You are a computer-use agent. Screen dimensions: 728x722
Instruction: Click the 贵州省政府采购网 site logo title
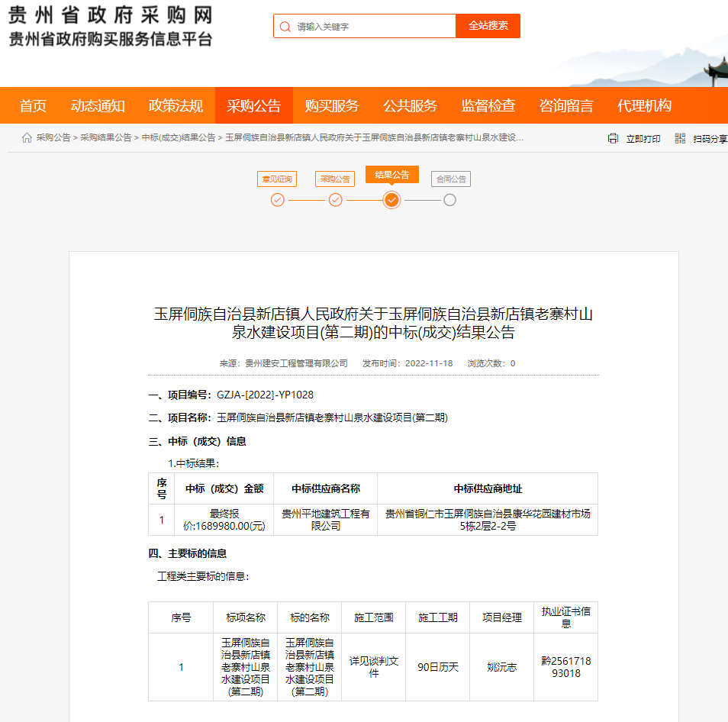(111, 15)
